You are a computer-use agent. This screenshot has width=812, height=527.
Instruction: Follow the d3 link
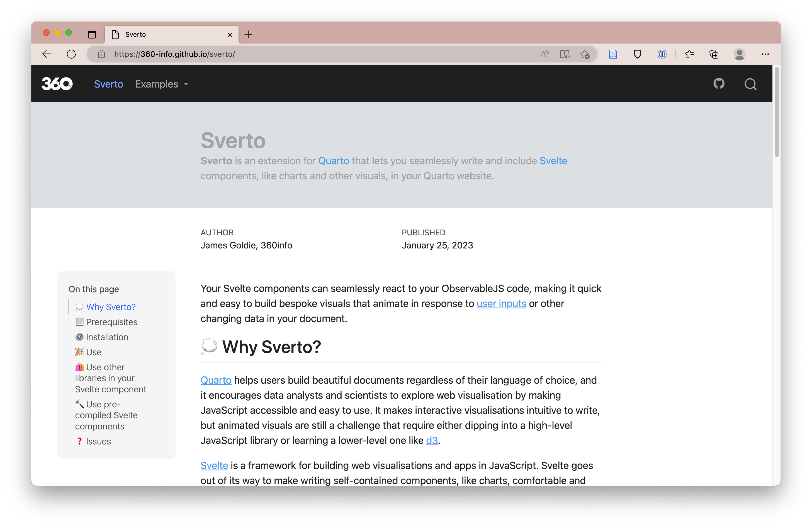tap(432, 440)
